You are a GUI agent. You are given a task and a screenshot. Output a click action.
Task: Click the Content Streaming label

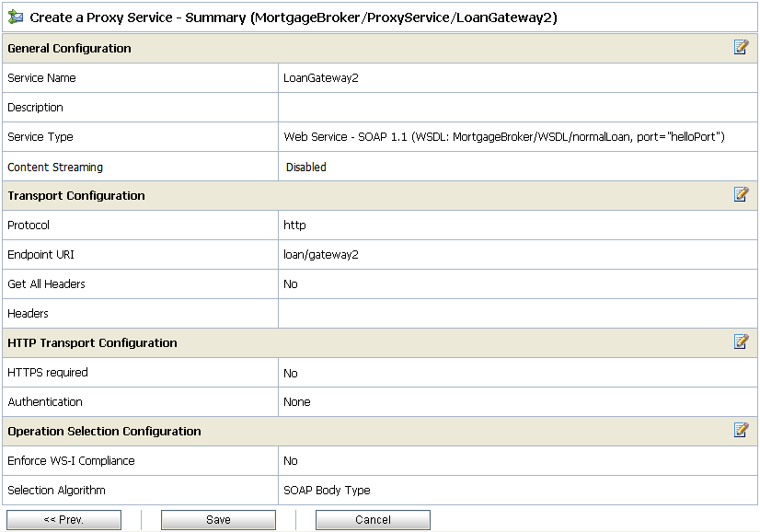(x=55, y=168)
